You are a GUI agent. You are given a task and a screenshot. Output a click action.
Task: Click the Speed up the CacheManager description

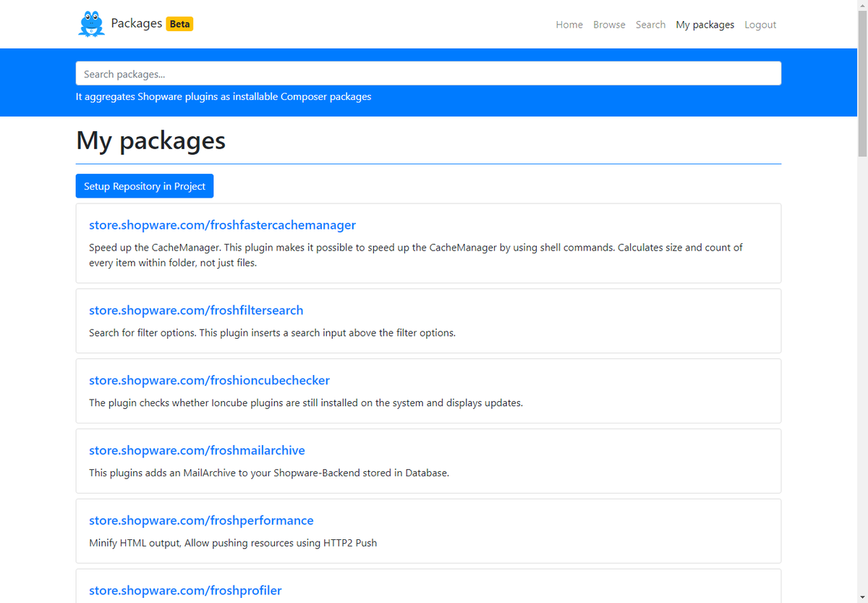(416, 255)
